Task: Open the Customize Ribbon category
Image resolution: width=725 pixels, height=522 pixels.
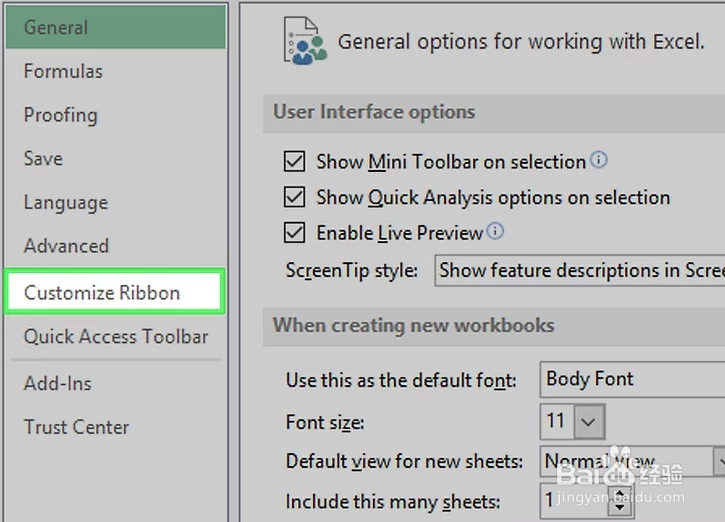Action: click(102, 293)
